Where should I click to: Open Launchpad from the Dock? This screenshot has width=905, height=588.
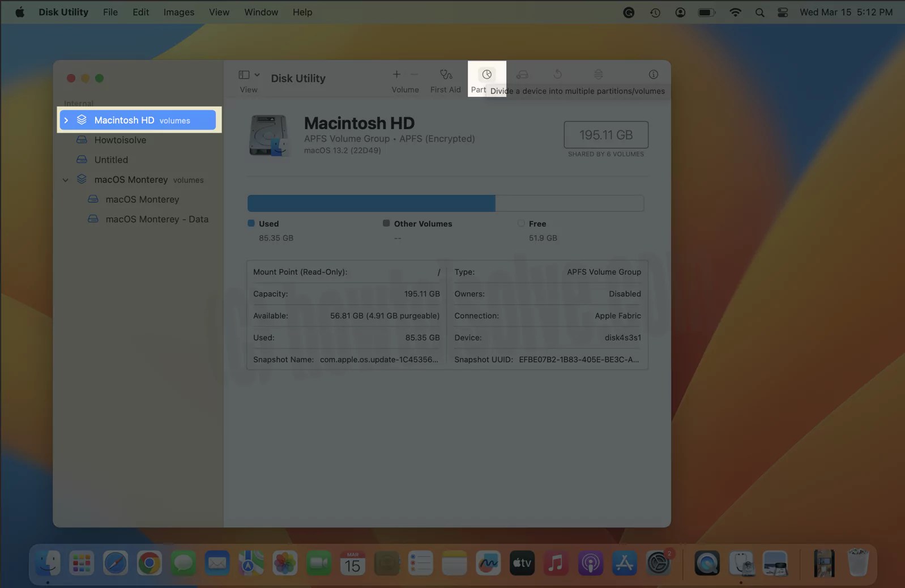click(x=82, y=563)
